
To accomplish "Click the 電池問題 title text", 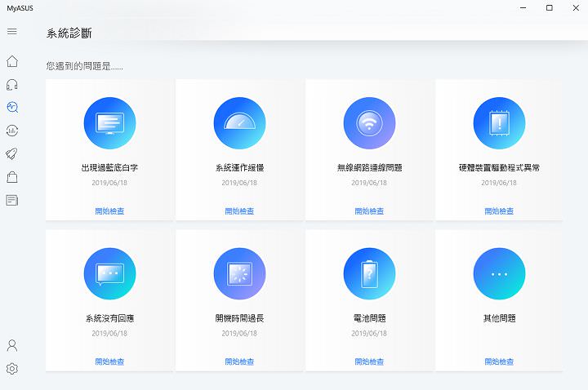I will [x=369, y=318].
